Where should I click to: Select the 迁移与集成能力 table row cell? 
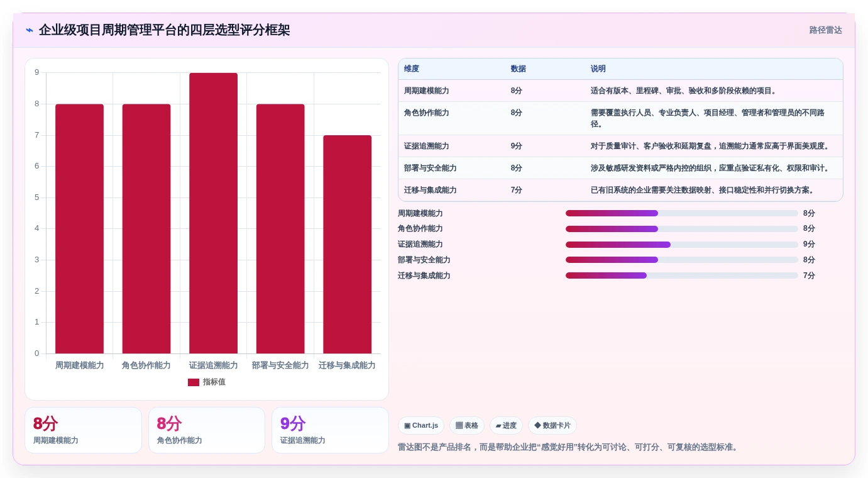coord(431,190)
